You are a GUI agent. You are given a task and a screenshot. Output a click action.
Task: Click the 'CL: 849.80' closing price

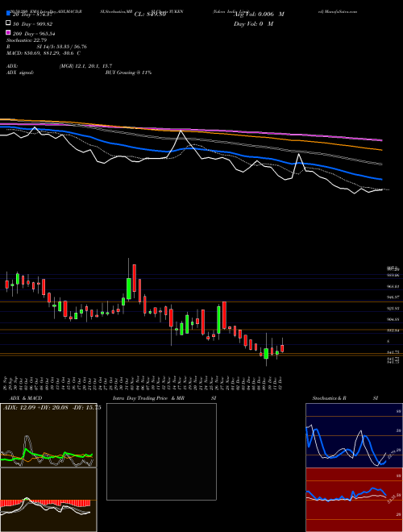pyautogui.click(x=150, y=15)
